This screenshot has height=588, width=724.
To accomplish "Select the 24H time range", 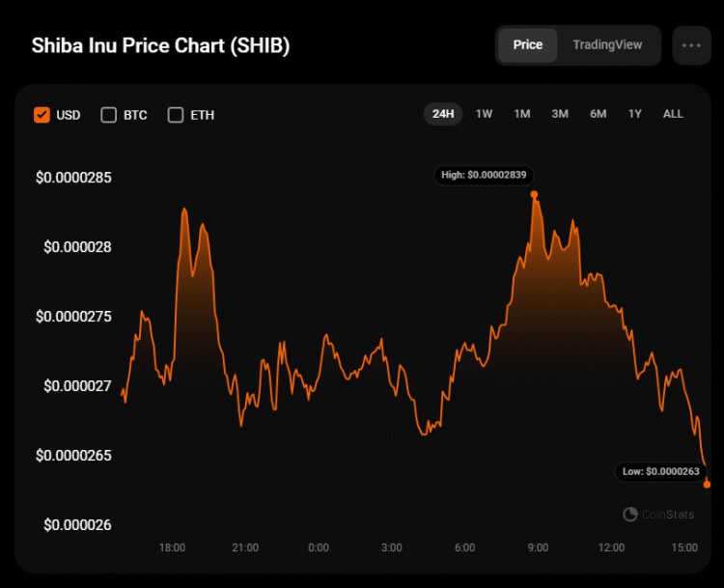I will 443,114.
